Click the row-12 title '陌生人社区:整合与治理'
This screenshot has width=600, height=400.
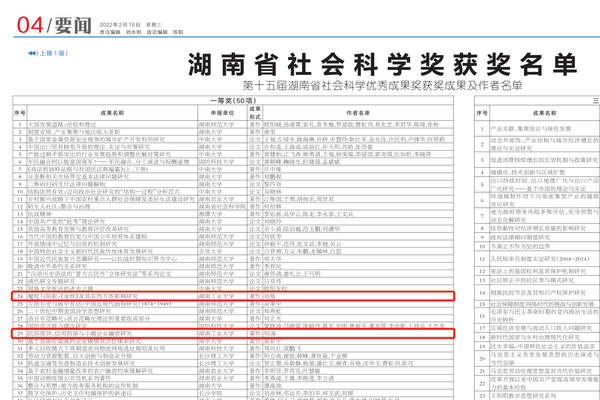59,206
